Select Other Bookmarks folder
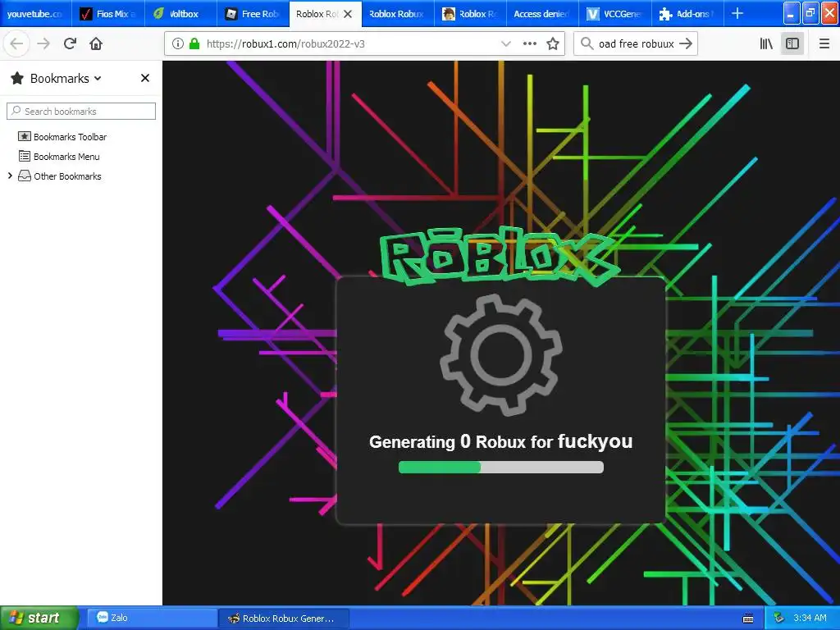Viewport: 840px width, 630px height. click(x=67, y=176)
